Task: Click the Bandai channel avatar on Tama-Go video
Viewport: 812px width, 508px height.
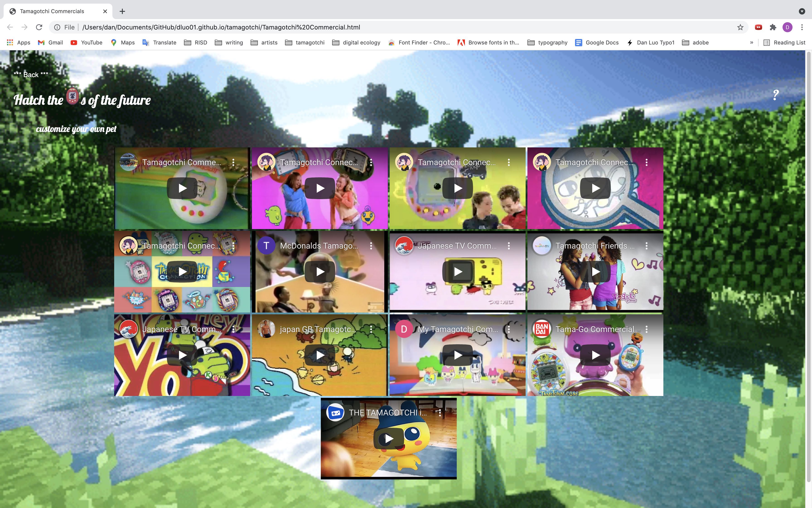Action: [x=542, y=329]
